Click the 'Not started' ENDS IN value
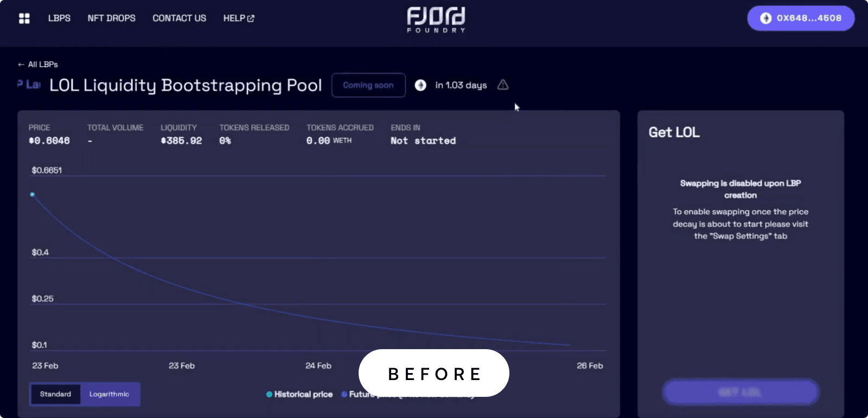The image size is (868, 418). 423,141
